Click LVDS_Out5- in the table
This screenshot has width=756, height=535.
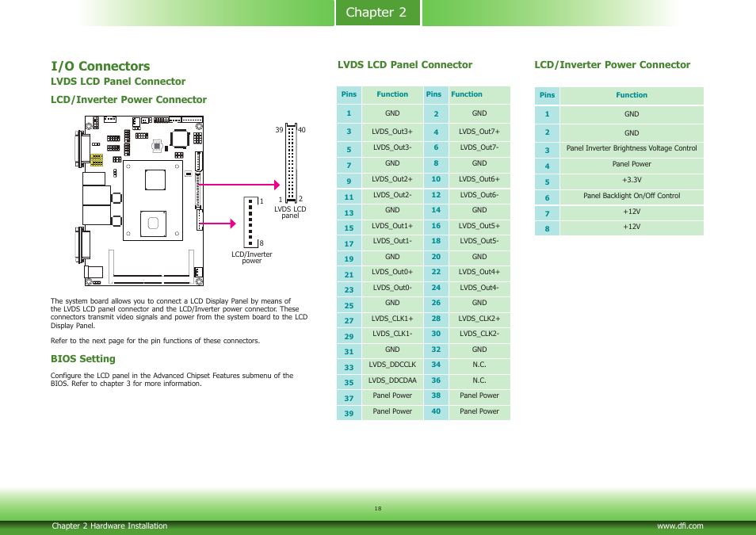tap(479, 241)
